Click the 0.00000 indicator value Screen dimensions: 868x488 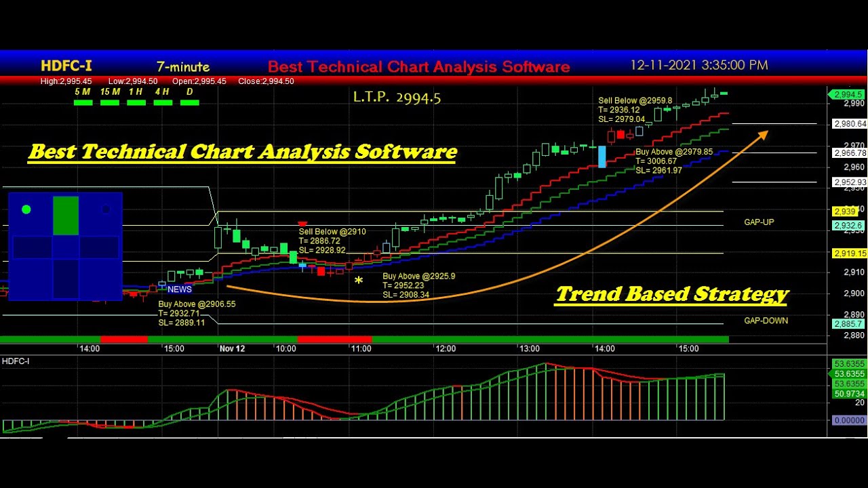[x=849, y=421]
